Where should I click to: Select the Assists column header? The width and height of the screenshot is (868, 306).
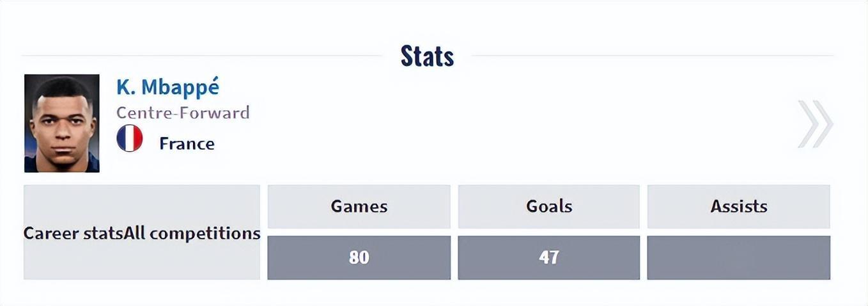(x=738, y=207)
